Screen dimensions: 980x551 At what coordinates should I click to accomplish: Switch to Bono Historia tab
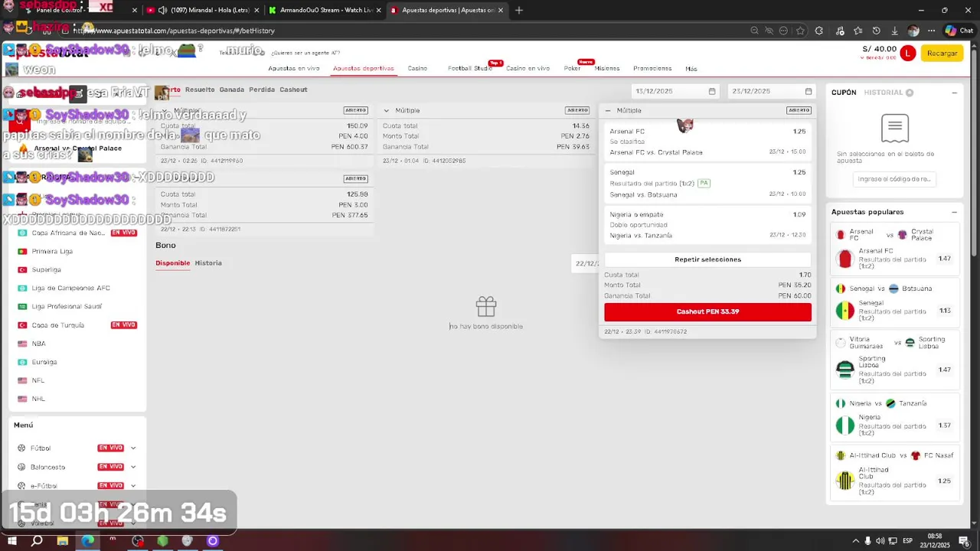coord(208,262)
